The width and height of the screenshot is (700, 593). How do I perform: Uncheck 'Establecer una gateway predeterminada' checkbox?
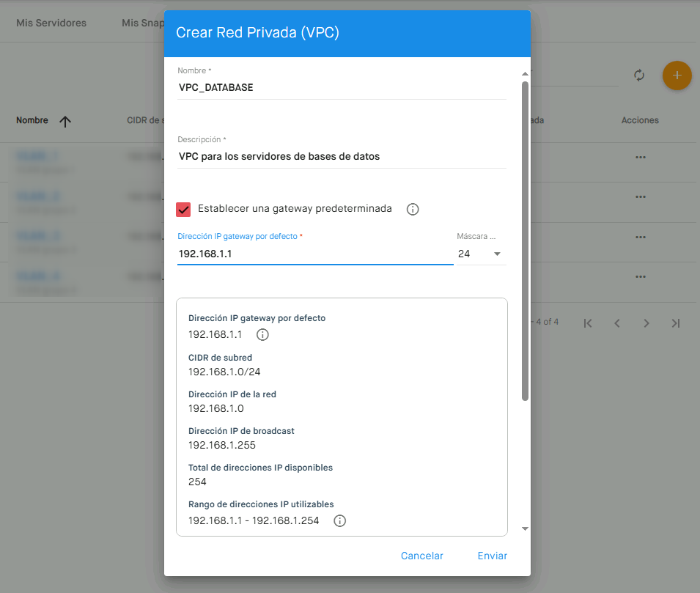[x=184, y=210]
